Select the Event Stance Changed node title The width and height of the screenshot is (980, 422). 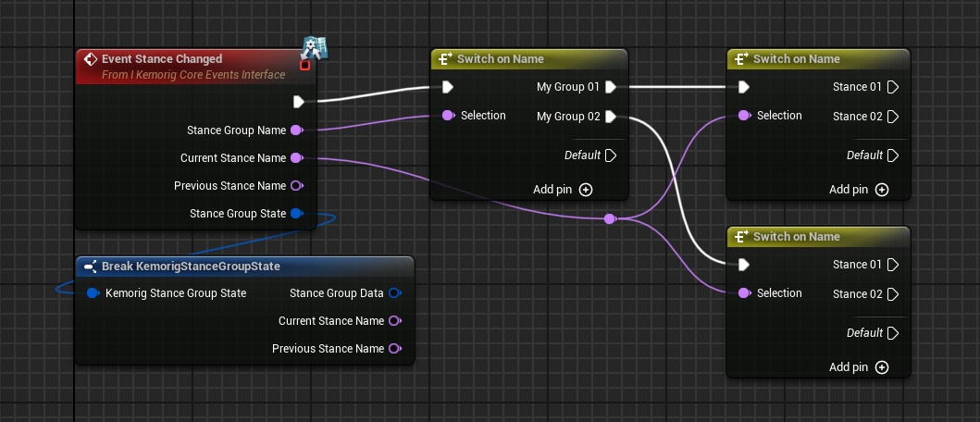162,59
